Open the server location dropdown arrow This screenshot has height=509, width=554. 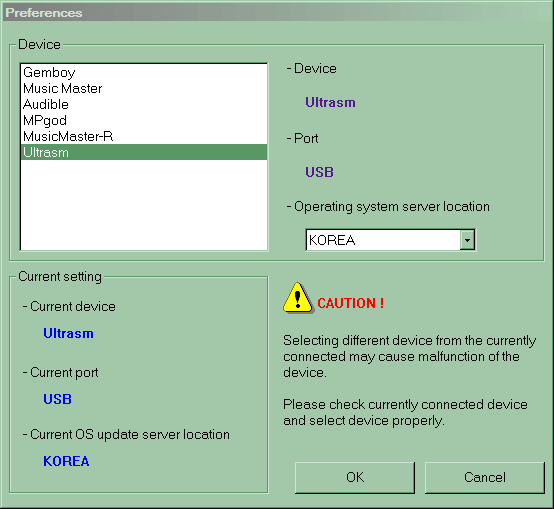coord(467,240)
